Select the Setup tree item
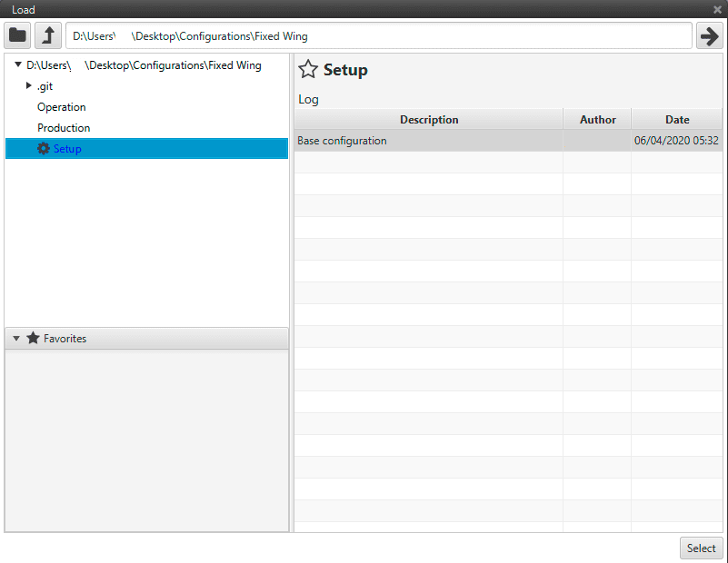This screenshot has height=563, width=728. click(146, 148)
